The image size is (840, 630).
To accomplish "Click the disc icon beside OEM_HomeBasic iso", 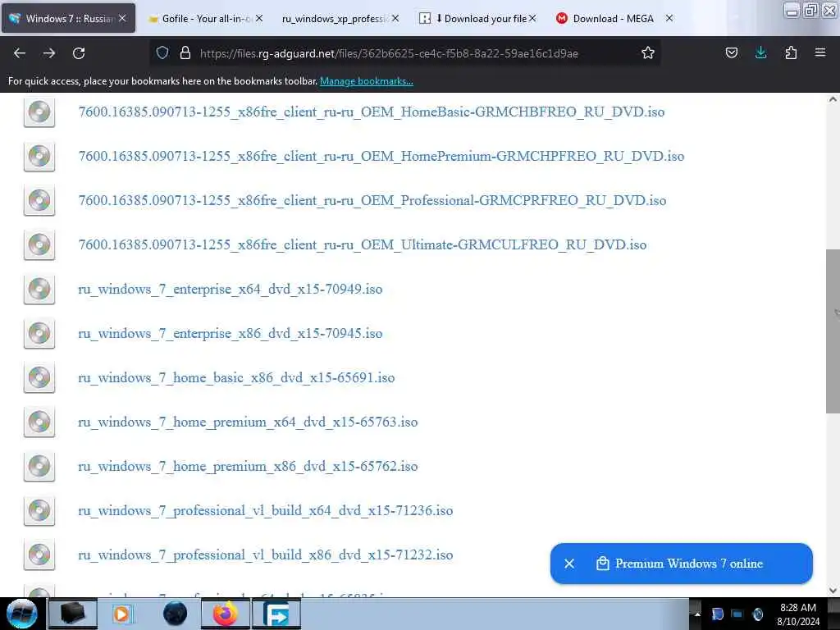I will (x=39, y=112).
